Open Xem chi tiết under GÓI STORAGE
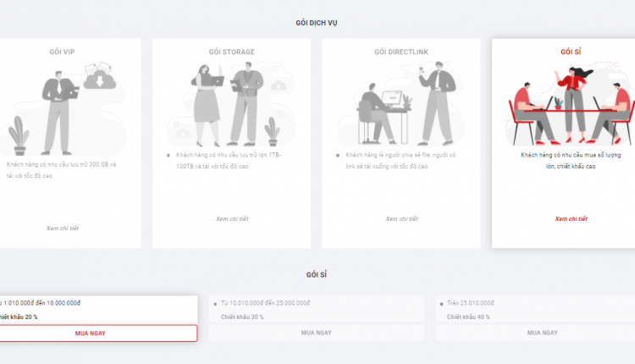The height and width of the screenshot is (364, 635). click(232, 218)
